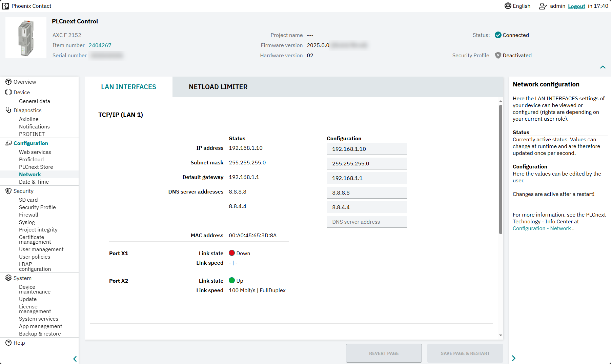The image size is (611, 364).
Task: Click the content area vertical scrollbar
Action: click(x=501, y=169)
